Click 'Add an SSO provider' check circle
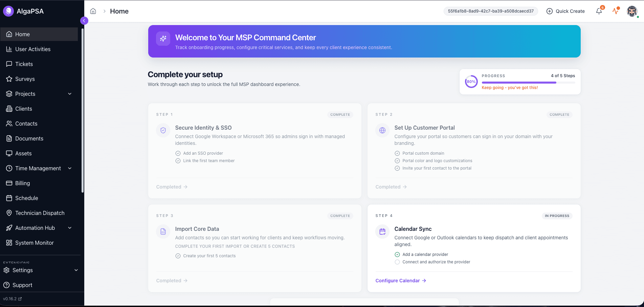Image resolution: width=644 pixels, height=307 pixels. pyautogui.click(x=178, y=153)
